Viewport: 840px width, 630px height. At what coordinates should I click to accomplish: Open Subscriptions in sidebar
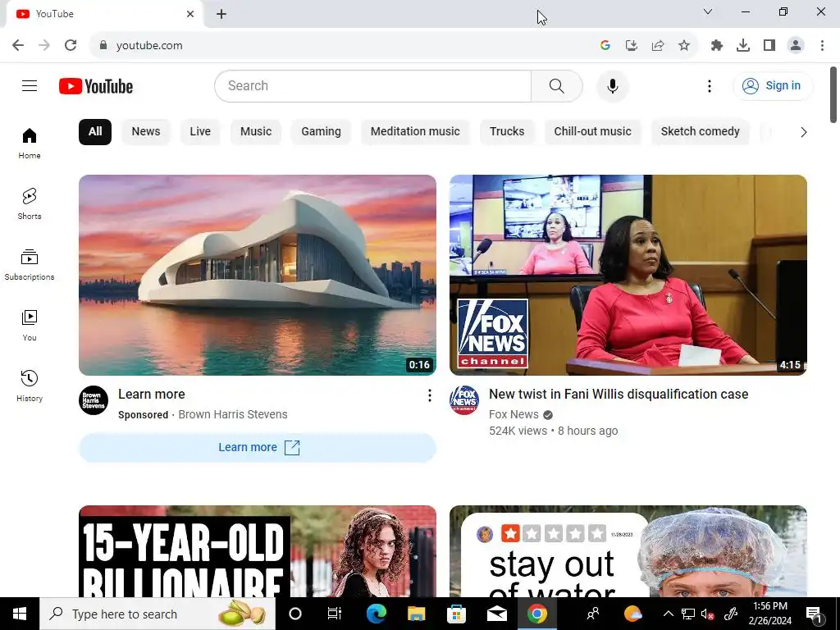[x=30, y=265]
